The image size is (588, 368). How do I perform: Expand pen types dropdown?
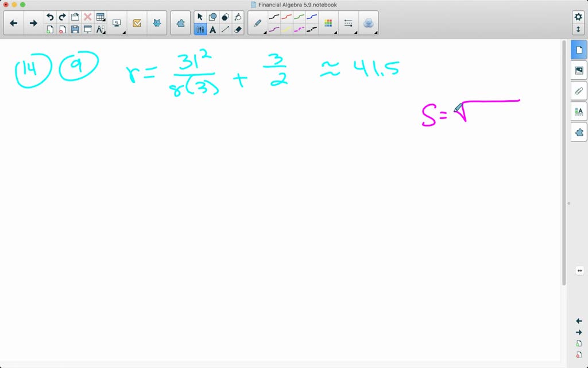[258, 23]
